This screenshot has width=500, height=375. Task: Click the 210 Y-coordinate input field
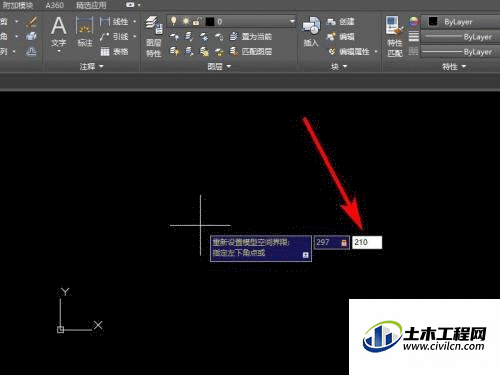(x=367, y=242)
